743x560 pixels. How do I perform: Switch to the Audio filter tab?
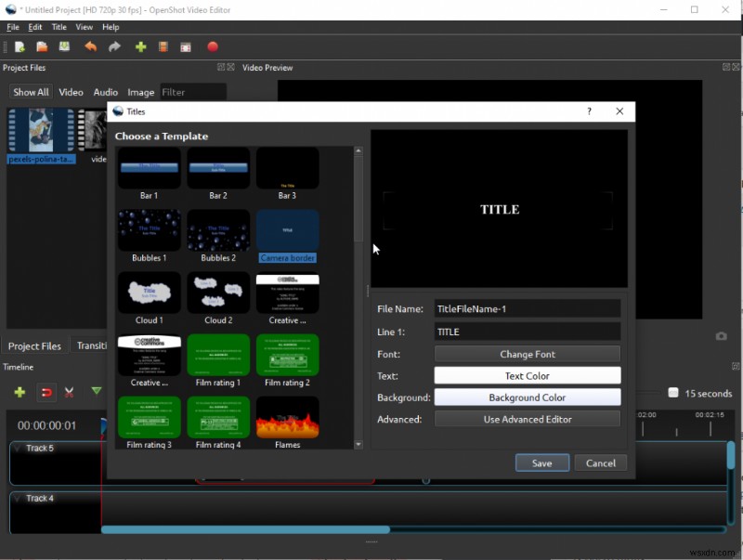(106, 92)
